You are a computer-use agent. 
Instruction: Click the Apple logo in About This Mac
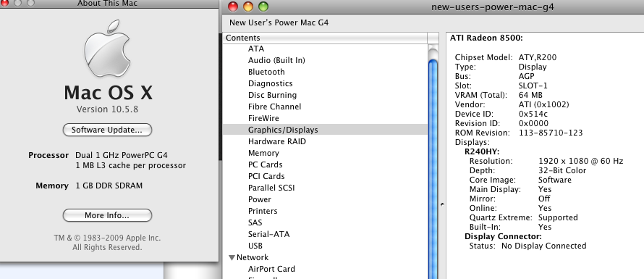coord(107,49)
